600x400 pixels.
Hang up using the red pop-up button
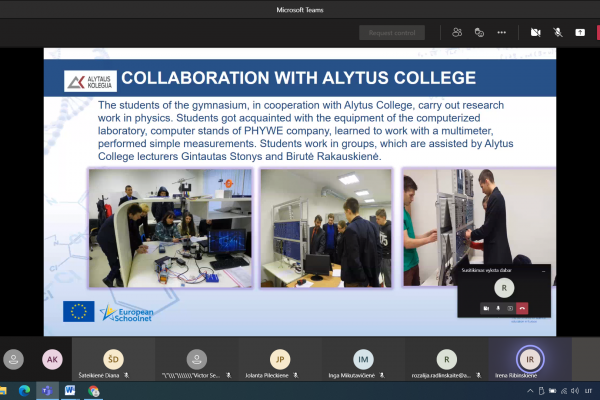522,308
